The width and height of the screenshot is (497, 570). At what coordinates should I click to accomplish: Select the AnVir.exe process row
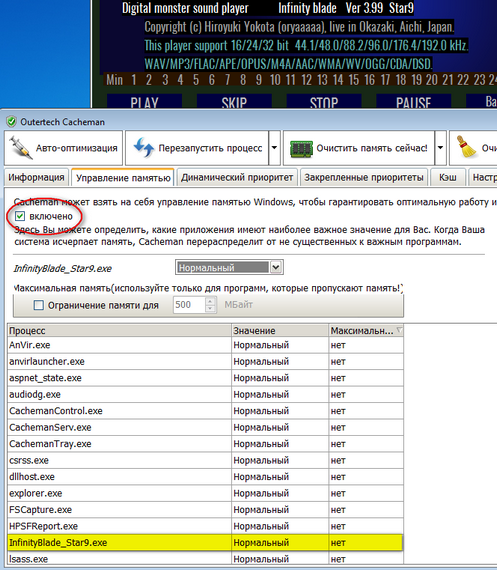click(x=205, y=345)
